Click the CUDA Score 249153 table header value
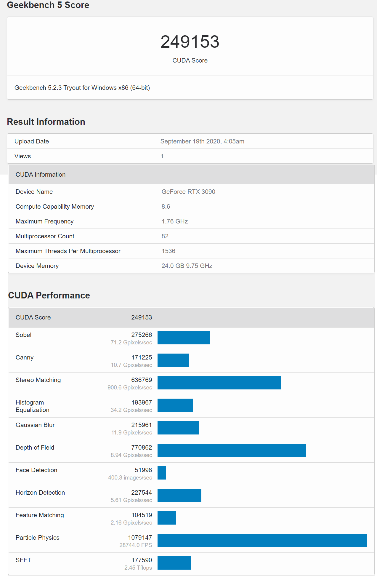This screenshot has width=382, height=588. click(142, 317)
